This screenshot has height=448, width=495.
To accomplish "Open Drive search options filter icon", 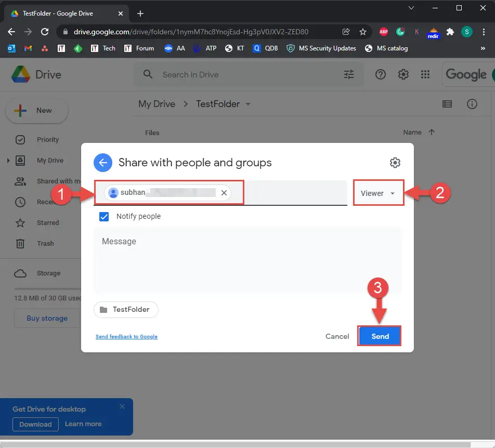I will click(348, 74).
